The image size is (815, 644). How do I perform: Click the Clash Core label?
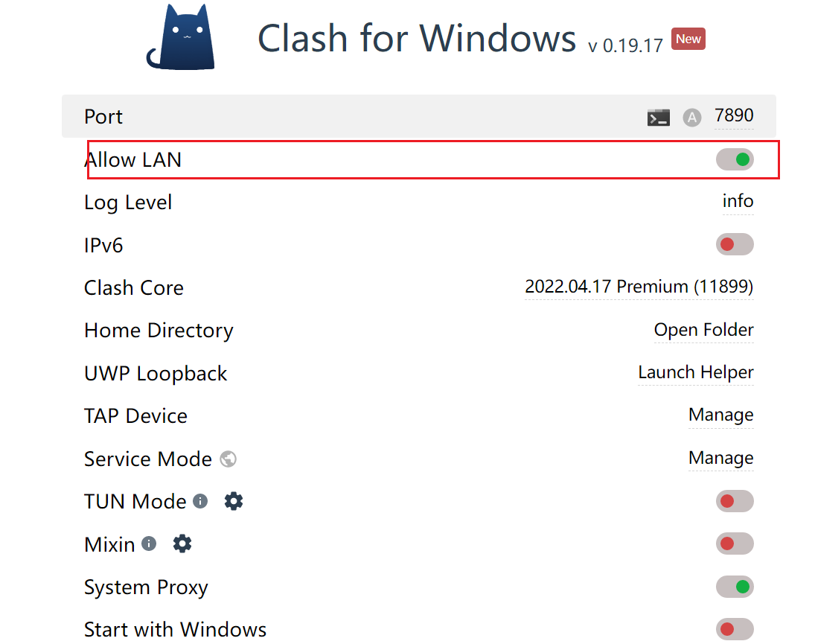(134, 288)
